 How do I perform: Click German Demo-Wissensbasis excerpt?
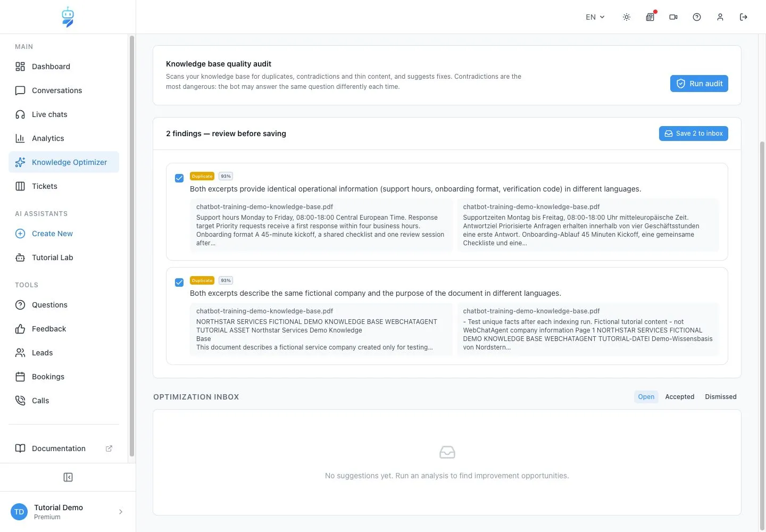588,329
